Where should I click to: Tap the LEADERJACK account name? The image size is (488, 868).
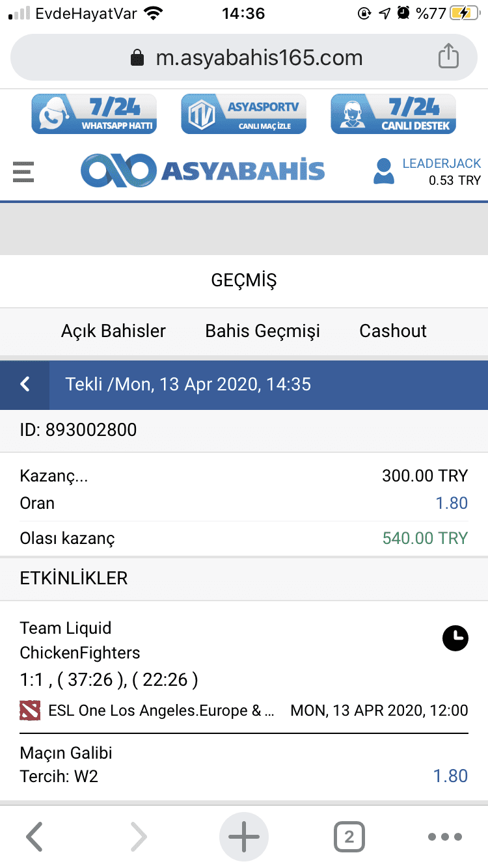(442, 163)
